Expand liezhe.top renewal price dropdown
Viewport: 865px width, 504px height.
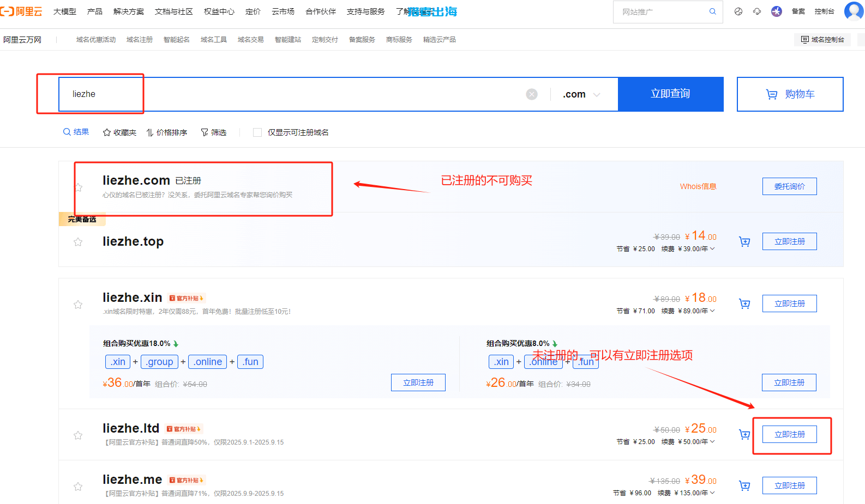712,248
